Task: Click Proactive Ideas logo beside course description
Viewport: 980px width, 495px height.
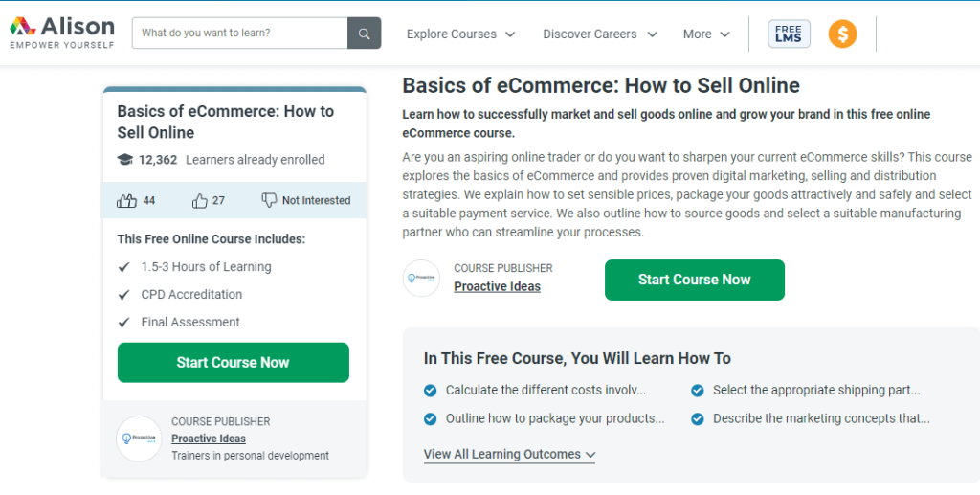Action: point(421,278)
